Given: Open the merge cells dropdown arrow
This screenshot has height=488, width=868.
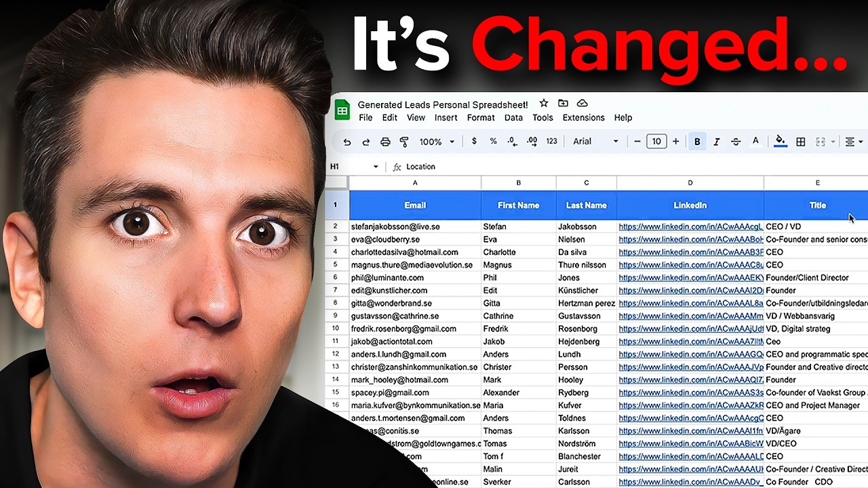Looking at the screenshot, I should point(833,142).
